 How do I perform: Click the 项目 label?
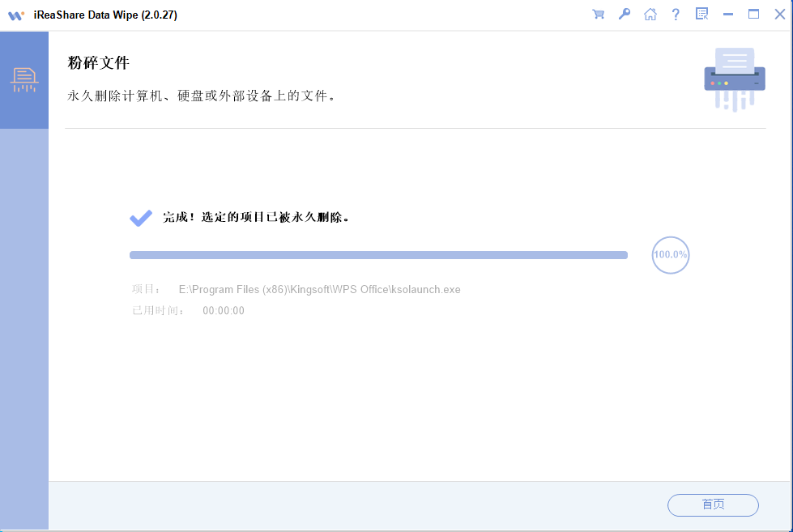point(146,289)
